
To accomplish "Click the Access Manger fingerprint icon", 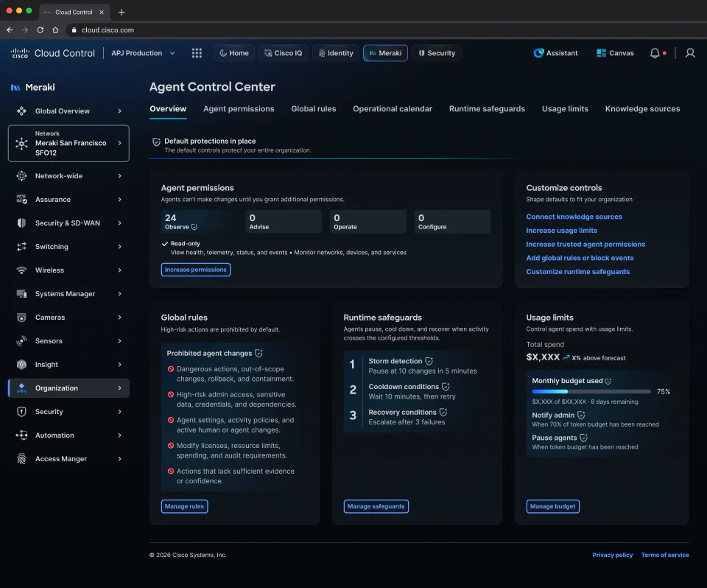I will (21, 459).
